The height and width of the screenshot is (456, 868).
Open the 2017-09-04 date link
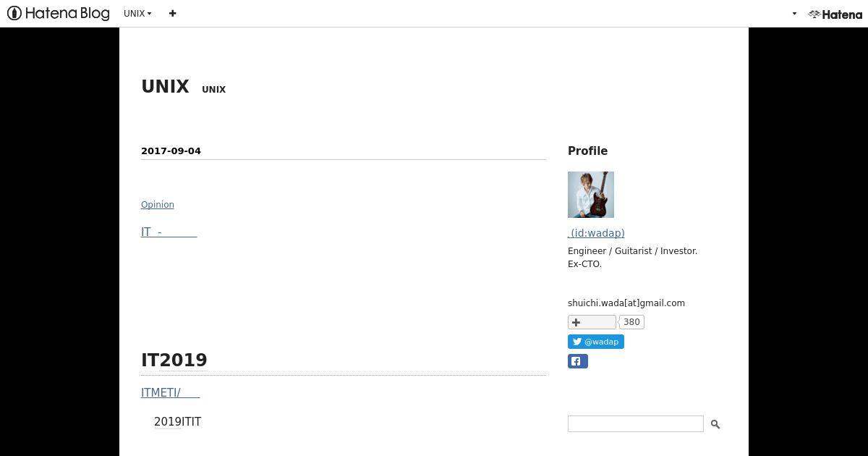coord(171,151)
